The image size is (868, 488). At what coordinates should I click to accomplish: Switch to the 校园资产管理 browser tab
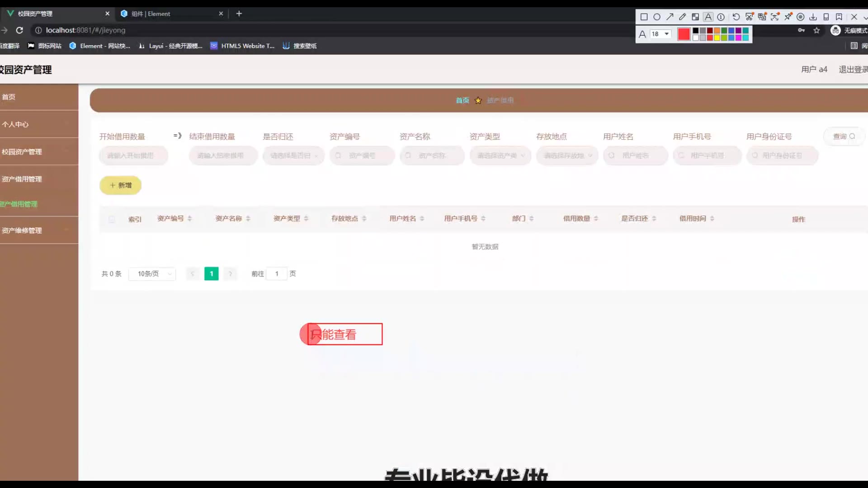(x=57, y=14)
